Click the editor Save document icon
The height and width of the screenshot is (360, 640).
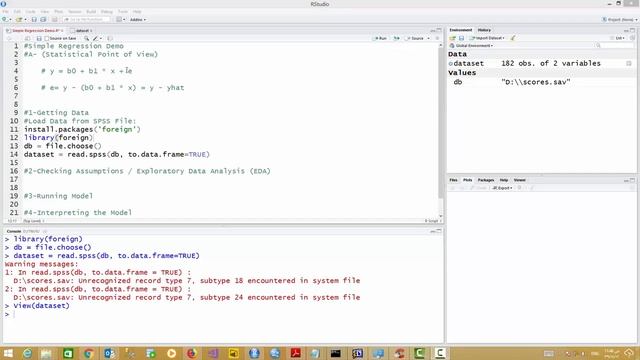[x=39, y=38]
